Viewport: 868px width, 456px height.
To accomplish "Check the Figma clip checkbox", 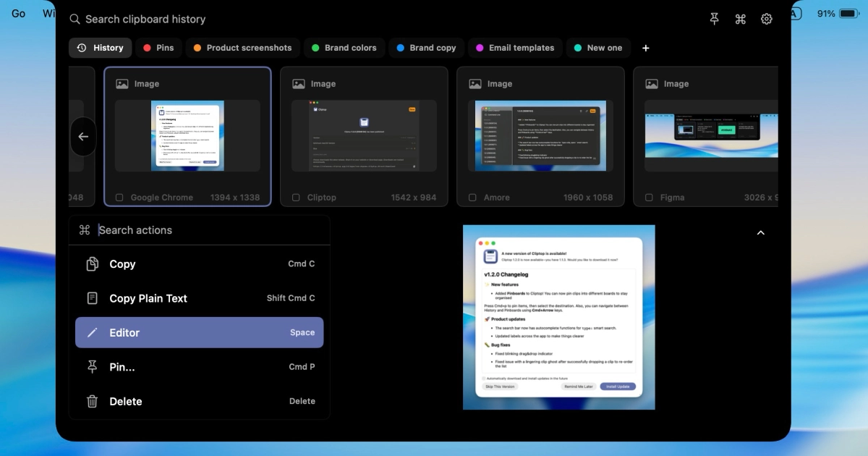I will pyautogui.click(x=649, y=198).
